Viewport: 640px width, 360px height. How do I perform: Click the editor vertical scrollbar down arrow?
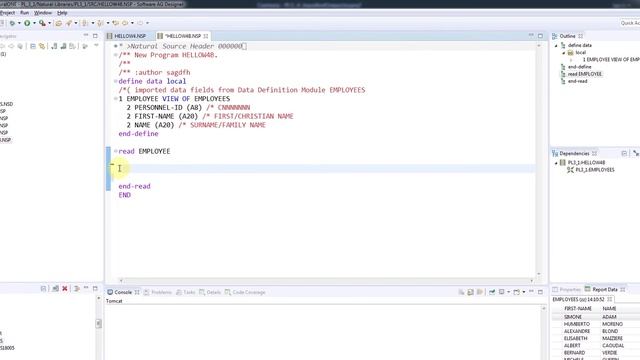tap(539, 274)
